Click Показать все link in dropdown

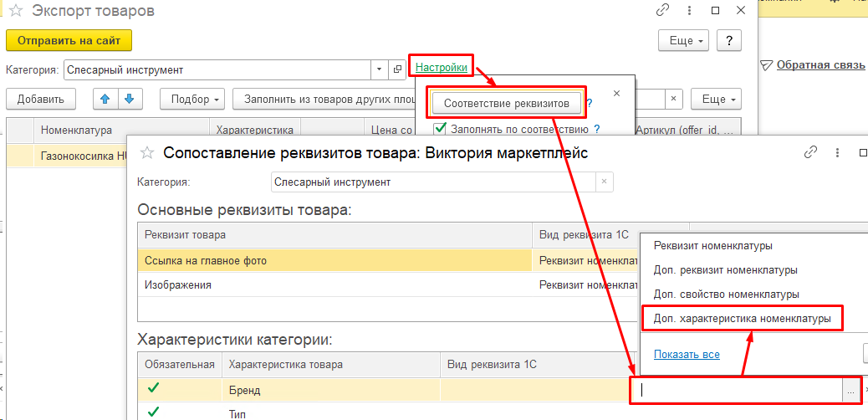click(687, 354)
